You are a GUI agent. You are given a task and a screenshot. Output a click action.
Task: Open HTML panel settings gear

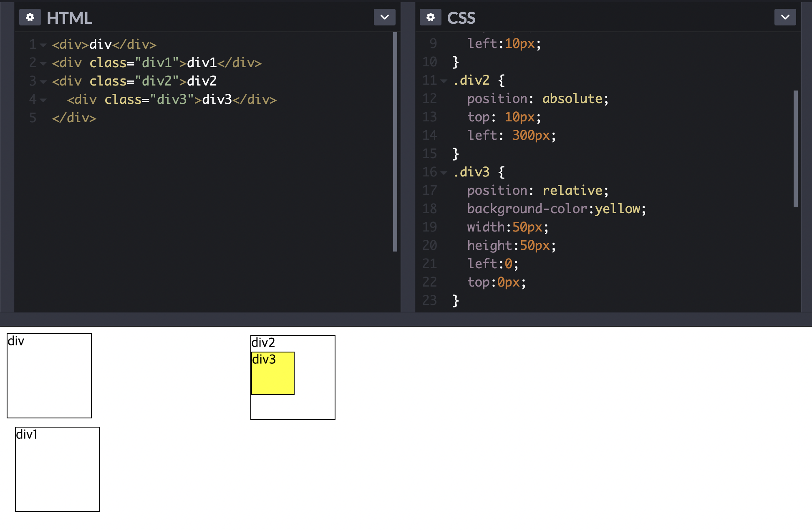click(30, 18)
